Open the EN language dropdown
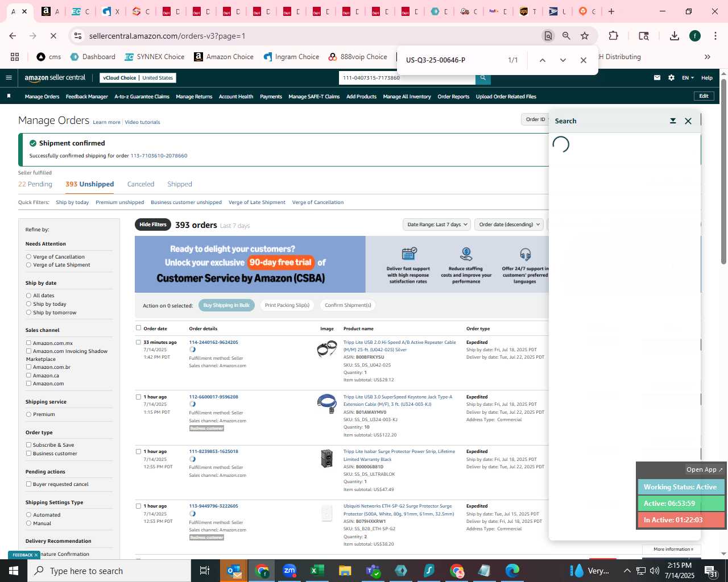The image size is (728, 582). [688, 78]
